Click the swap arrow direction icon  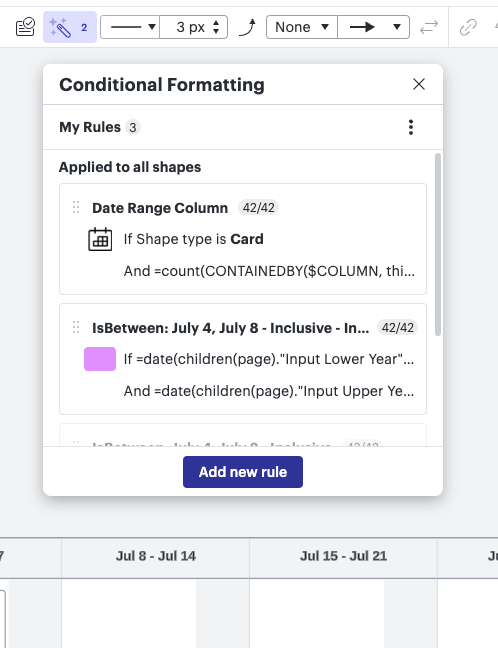(x=429, y=27)
